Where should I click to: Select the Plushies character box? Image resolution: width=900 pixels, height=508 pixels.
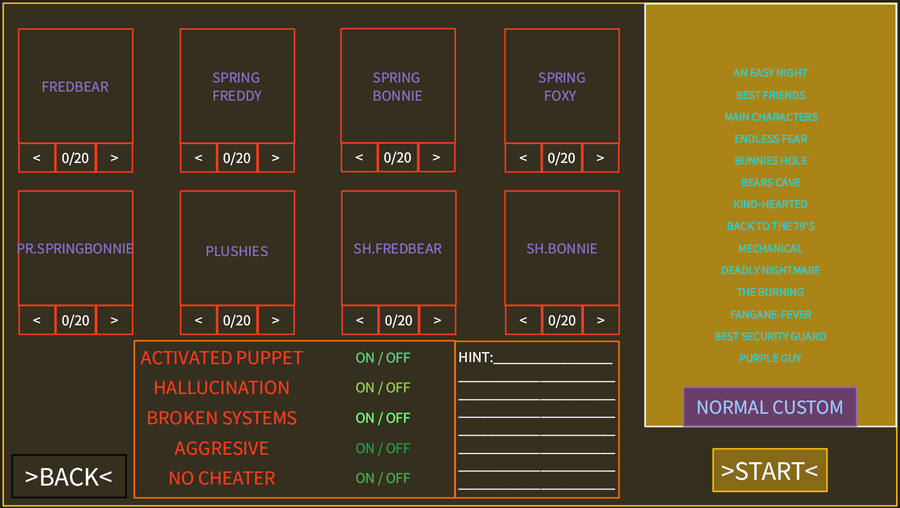point(237,248)
